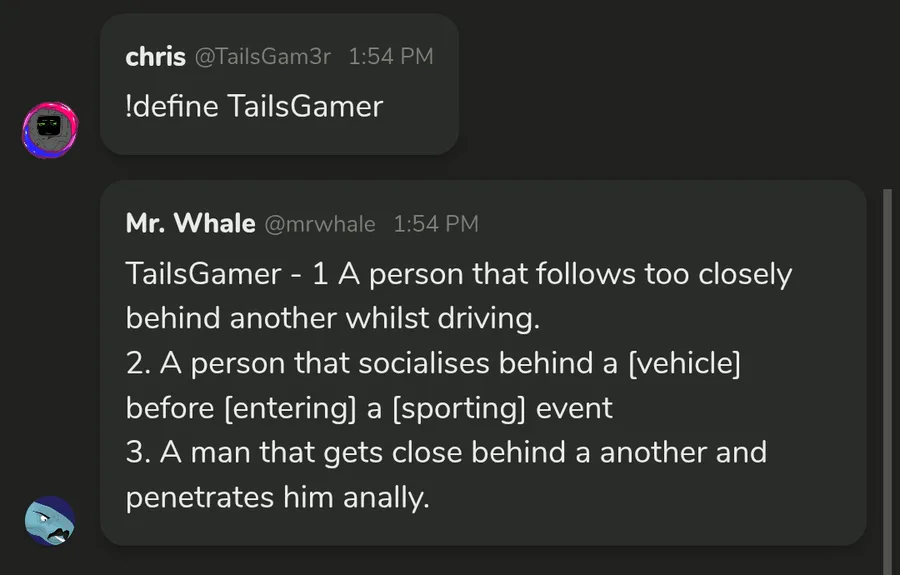Screen dimensions: 900x575
Task: Click the phrase "follows too closely"
Action: [654, 274]
